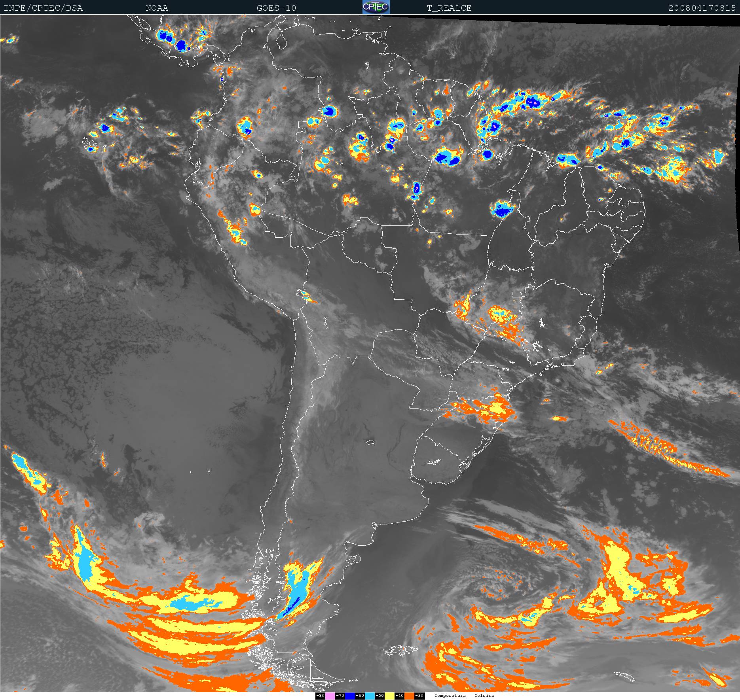
Task: Click the 200804170815 timestamp
Action: pyautogui.click(x=702, y=8)
